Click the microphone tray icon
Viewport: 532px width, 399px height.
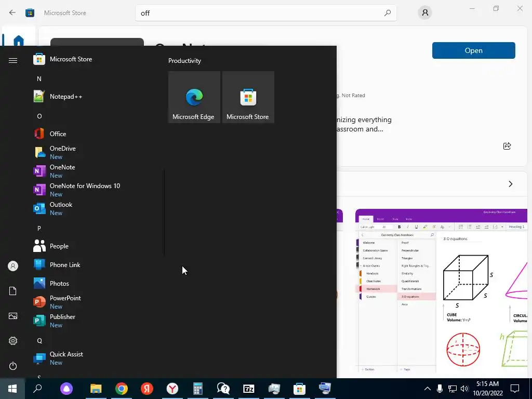click(440, 389)
